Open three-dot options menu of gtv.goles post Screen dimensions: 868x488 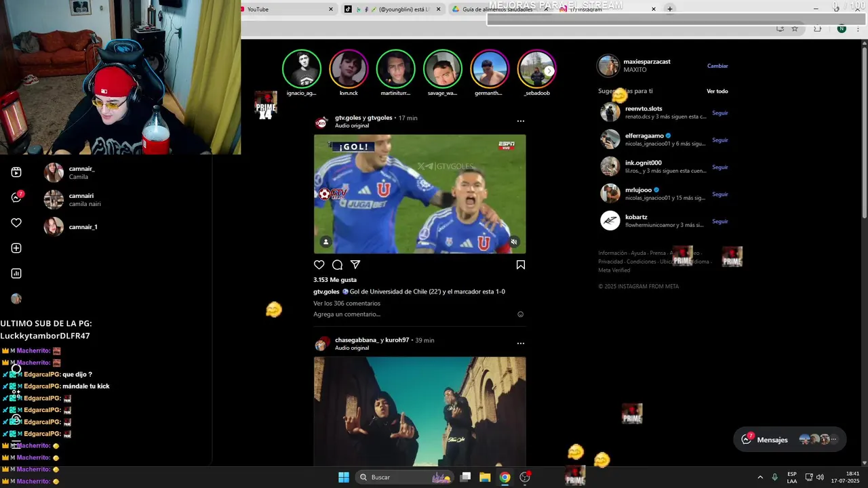point(521,121)
